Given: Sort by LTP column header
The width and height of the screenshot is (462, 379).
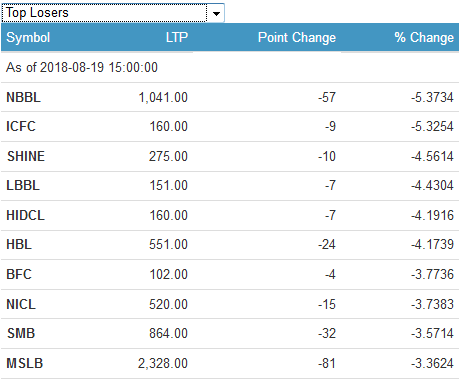Looking at the screenshot, I should (177, 37).
